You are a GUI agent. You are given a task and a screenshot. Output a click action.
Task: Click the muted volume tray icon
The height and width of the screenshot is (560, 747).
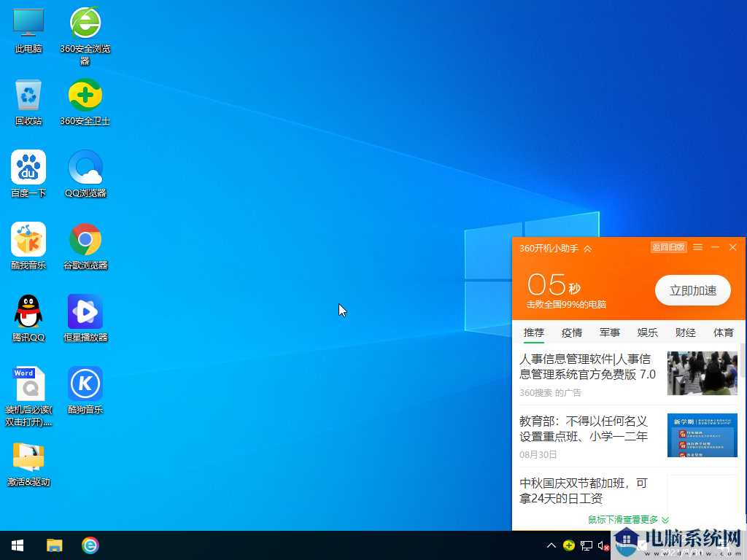pos(603,545)
